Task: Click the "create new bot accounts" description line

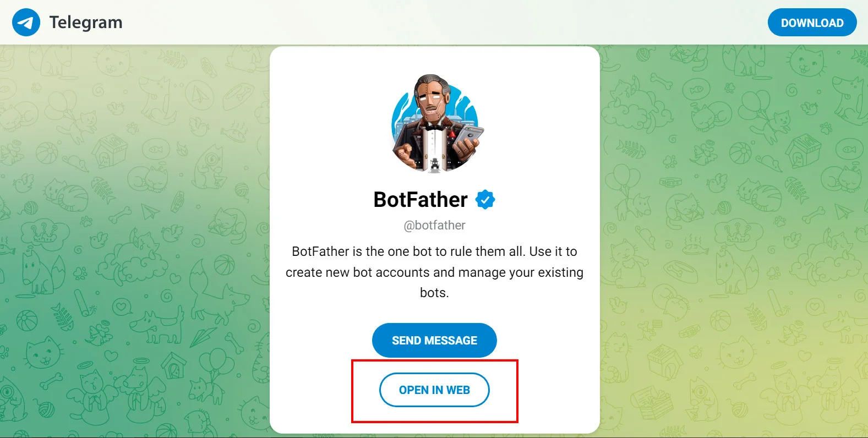Action: [434, 272]
